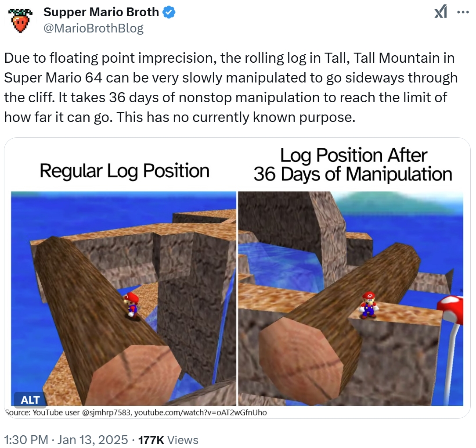Visit the @MarioBrothBlog handle link
Screen dimensions: 476x448
click(x=94, y=28)
